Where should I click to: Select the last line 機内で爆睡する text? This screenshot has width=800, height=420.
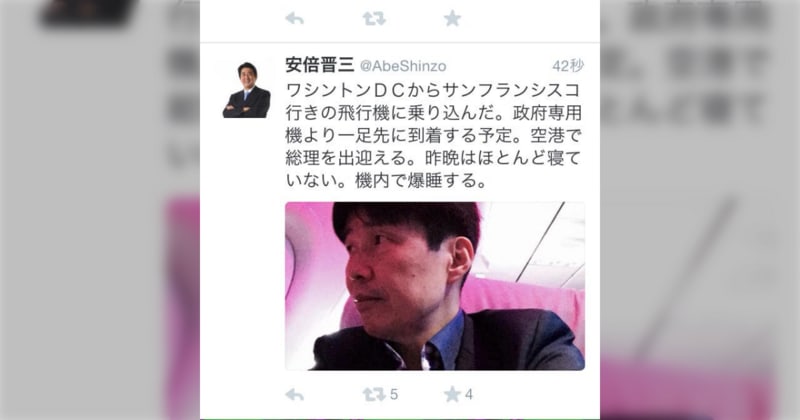(x=421, y=181)
